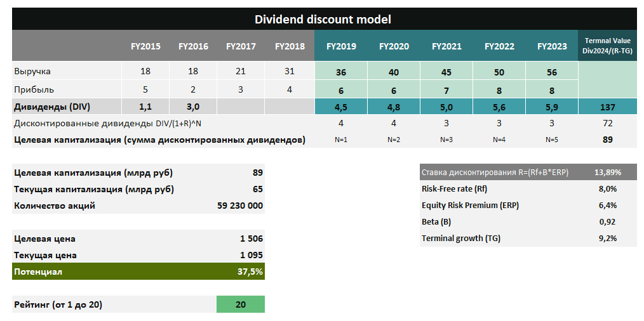Select the Целевая цена value 1 506
Image resolution: width=644 pixels, height=321 pixels.
251,239
